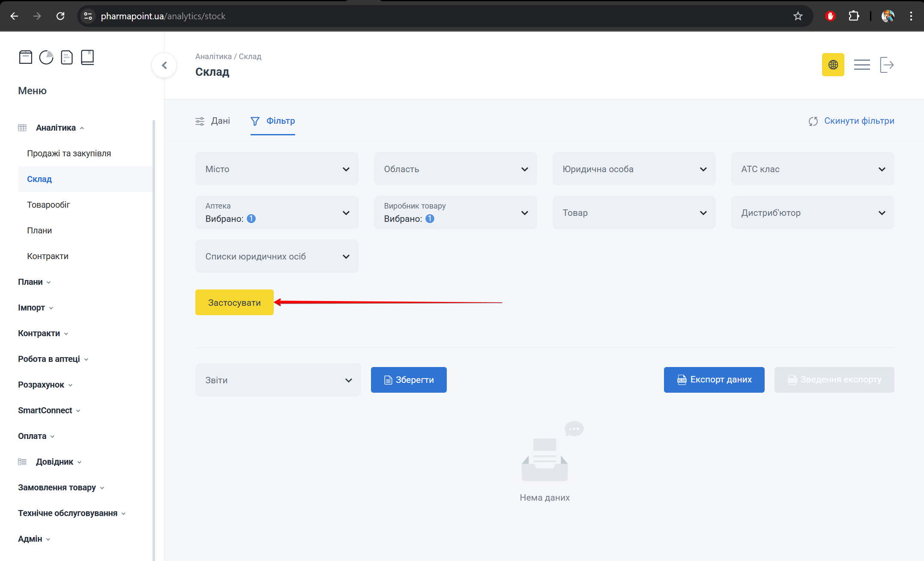Open Товарообіг in the sidebar
924x561 pixels.
48,205
